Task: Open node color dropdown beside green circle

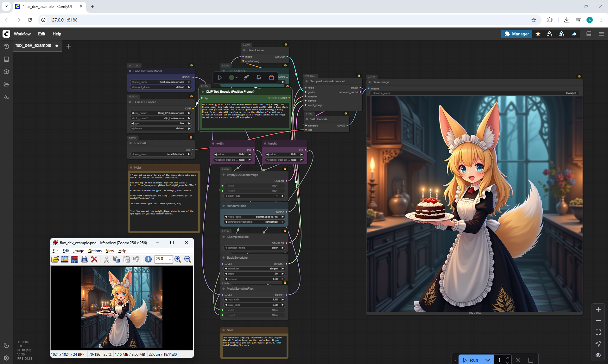Action: (x=237, y=77)
